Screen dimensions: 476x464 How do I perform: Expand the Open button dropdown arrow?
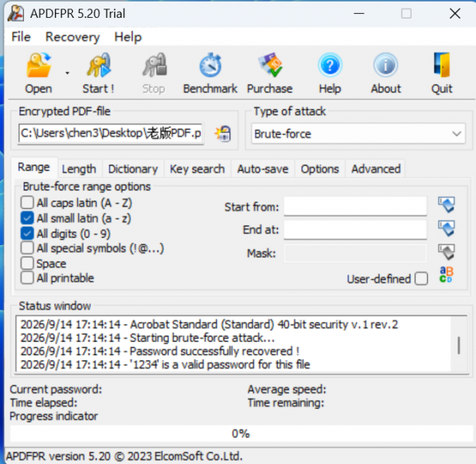tap(67, 73)
